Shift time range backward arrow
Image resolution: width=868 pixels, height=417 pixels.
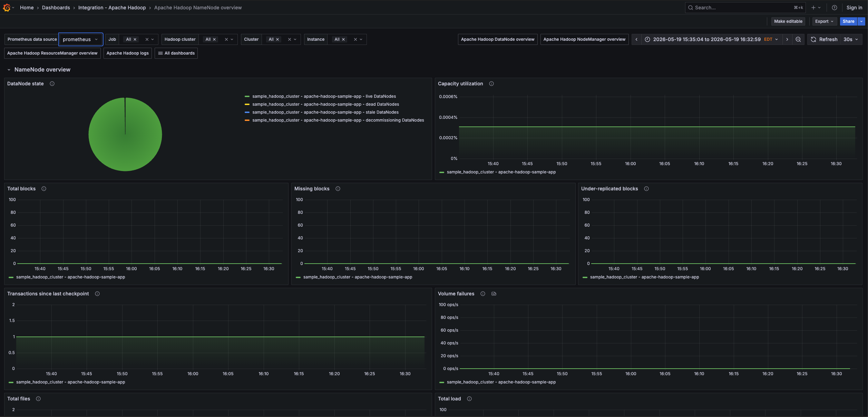click(x=636, y=39)
